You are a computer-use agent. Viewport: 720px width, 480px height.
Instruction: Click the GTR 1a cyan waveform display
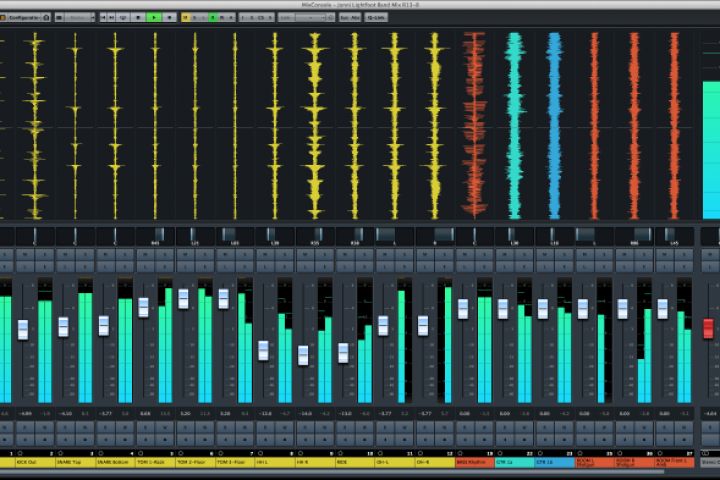[515, 125]
